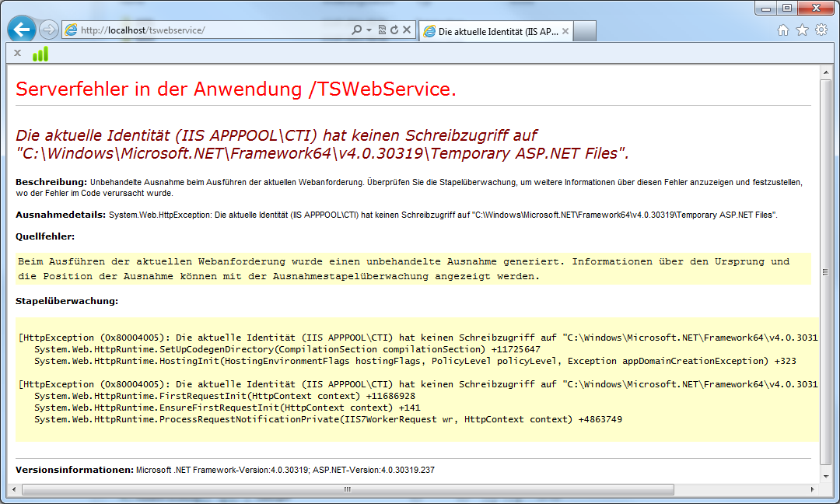The width and height of the screenshot is (840, 504).
Task: Click the vertical scrollbar down arrow
Action: point(826,476)
